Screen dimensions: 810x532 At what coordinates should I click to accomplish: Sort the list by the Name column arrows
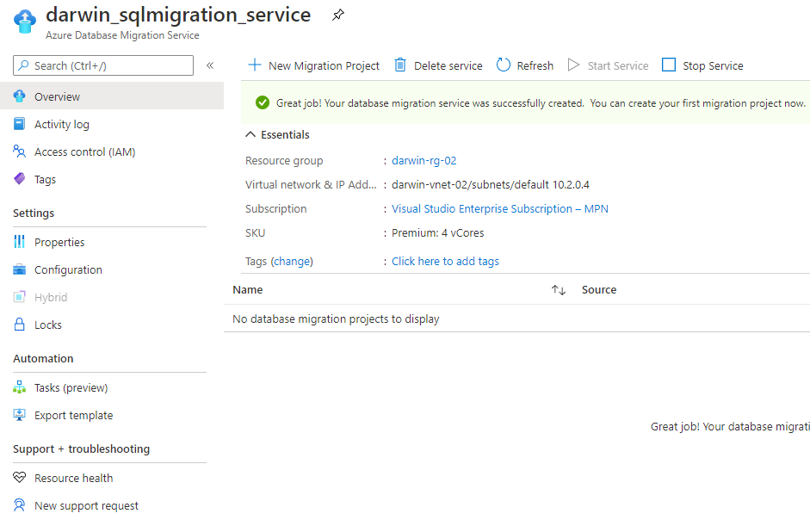click(559, 290)
